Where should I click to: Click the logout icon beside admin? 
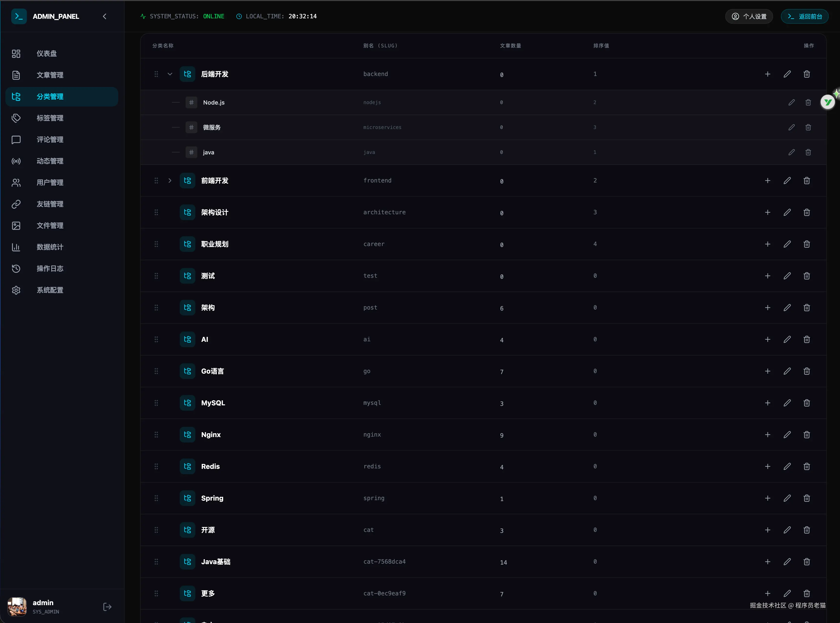pos(107,607)
